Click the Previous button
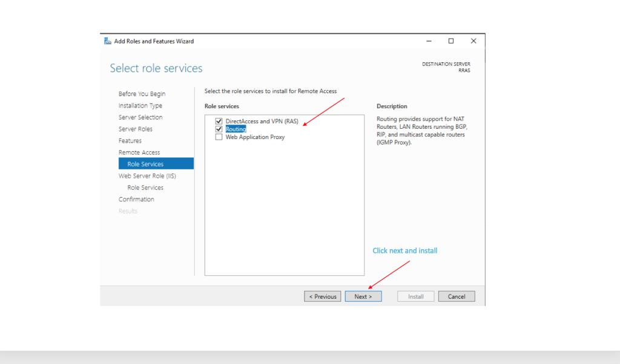This screenshot has width=620, height=364. [323, 296]
